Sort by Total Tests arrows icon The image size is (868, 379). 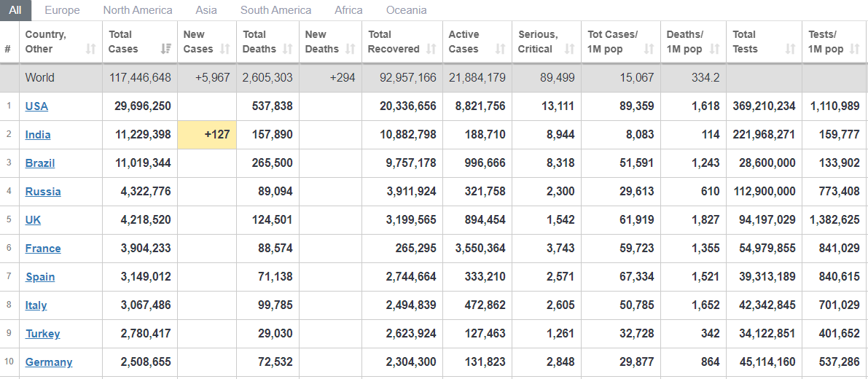click(791, 50)
